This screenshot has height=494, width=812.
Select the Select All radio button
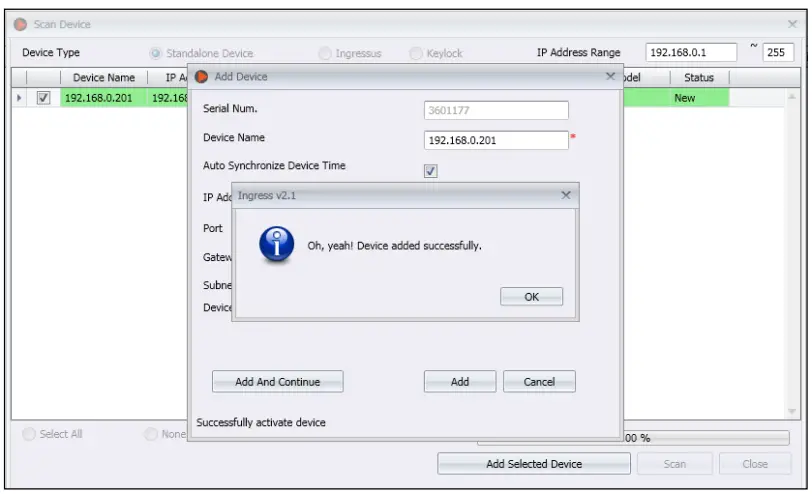click(x=29, y=434)
